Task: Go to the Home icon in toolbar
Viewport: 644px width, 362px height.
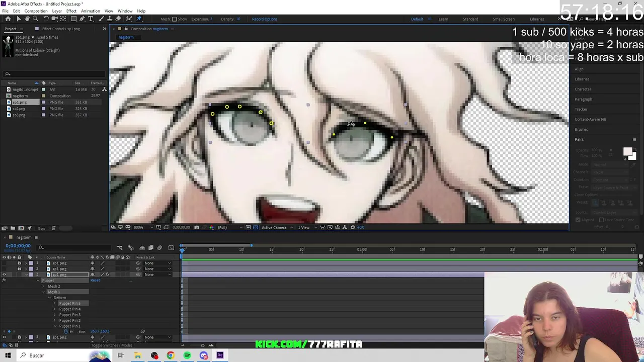Action: pyautogui.click(x=8, y=19)
